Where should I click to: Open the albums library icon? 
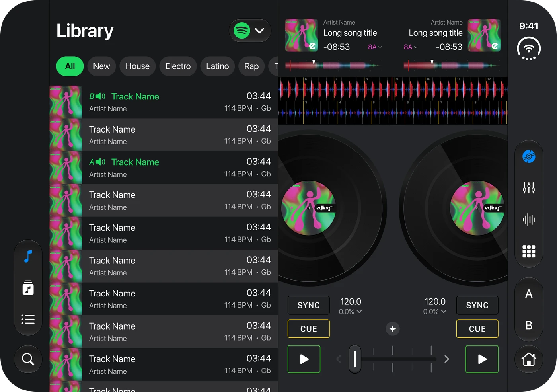28,288
